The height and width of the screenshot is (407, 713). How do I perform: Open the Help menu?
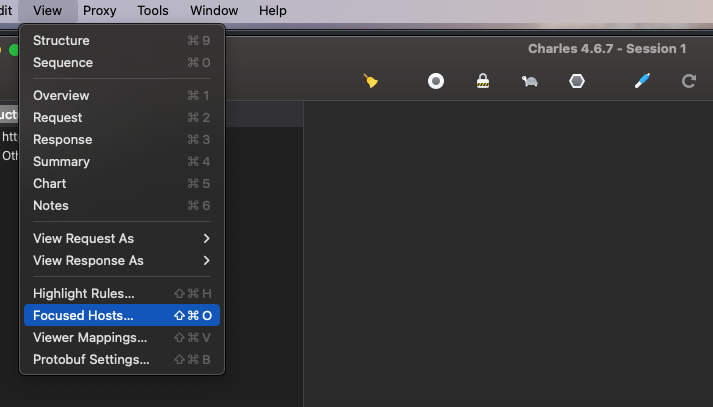272,11
